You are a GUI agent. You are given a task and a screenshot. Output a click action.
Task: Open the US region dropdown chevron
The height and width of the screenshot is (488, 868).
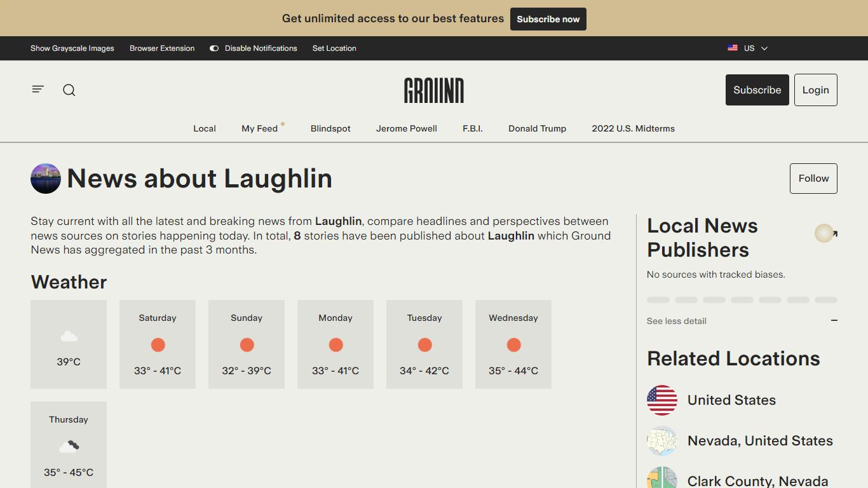pyautogui.click(x=764, y=48)
